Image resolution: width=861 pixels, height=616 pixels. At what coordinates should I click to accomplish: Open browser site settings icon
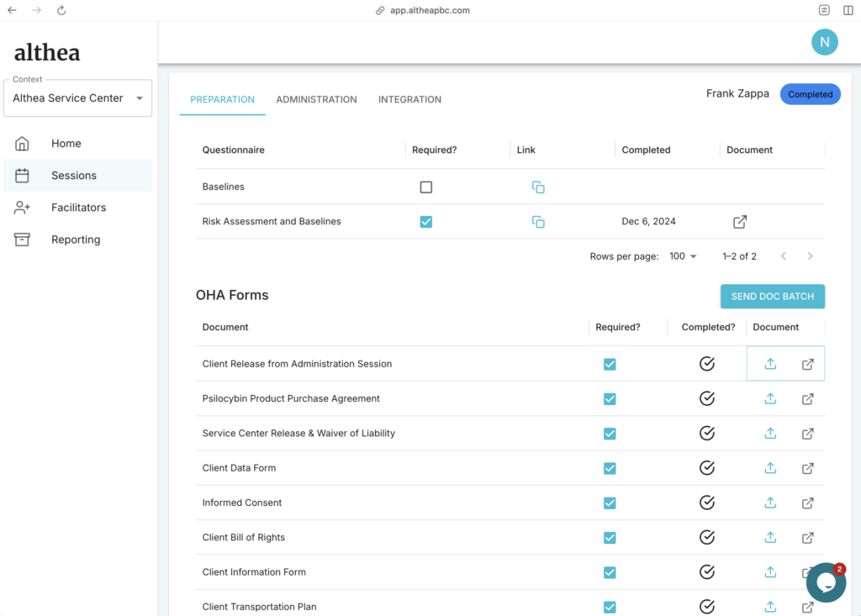pos(824,10)
